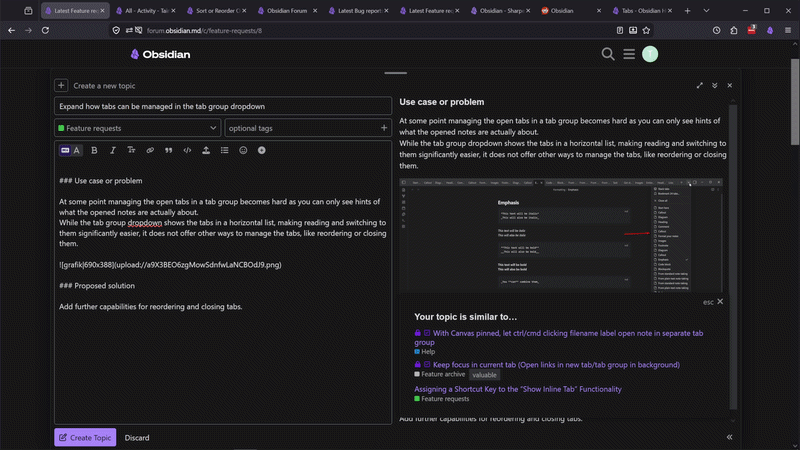This screenshot has width=800, height=450.
Task: Toggle bold formatting in composer
Action: (94, 151)
